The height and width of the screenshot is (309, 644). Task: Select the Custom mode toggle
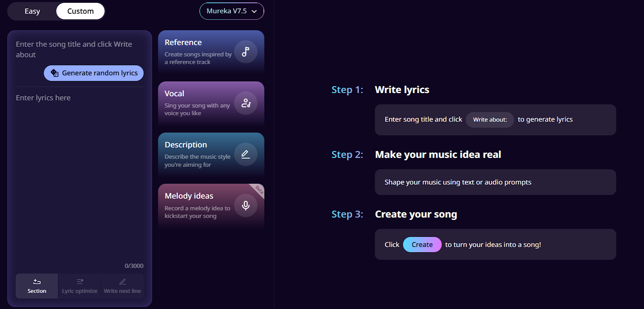click(80, 11)
